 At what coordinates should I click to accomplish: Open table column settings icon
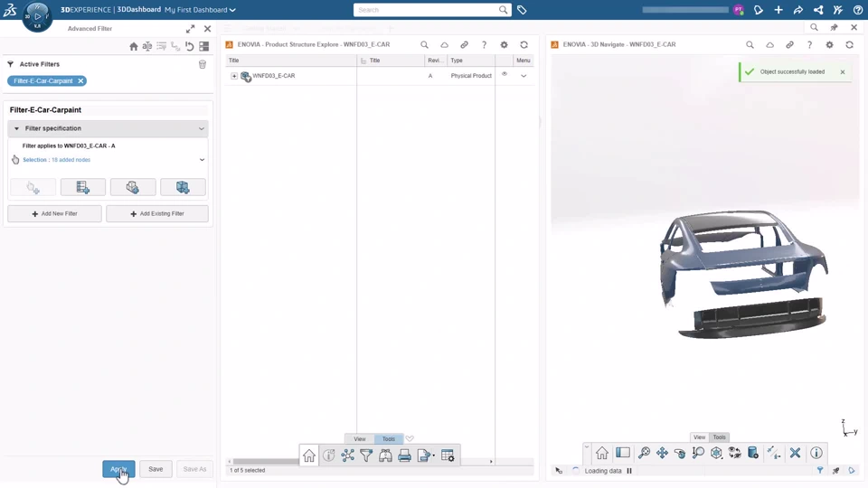click(x=448, y=455)
